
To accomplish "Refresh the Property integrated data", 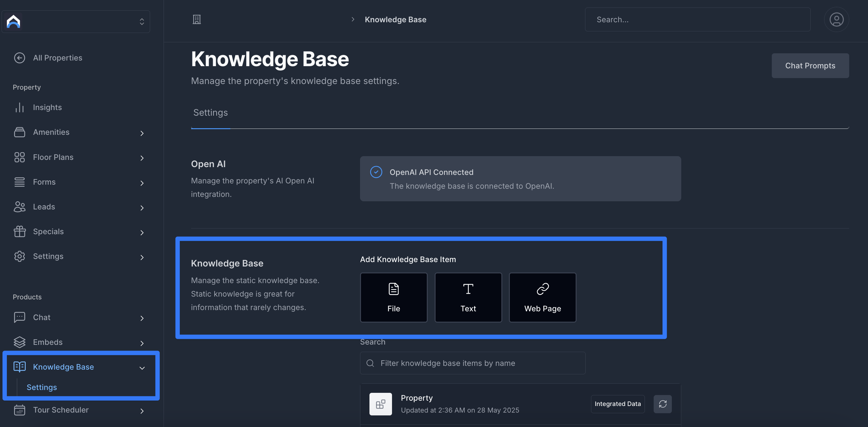I will [662, 404].
